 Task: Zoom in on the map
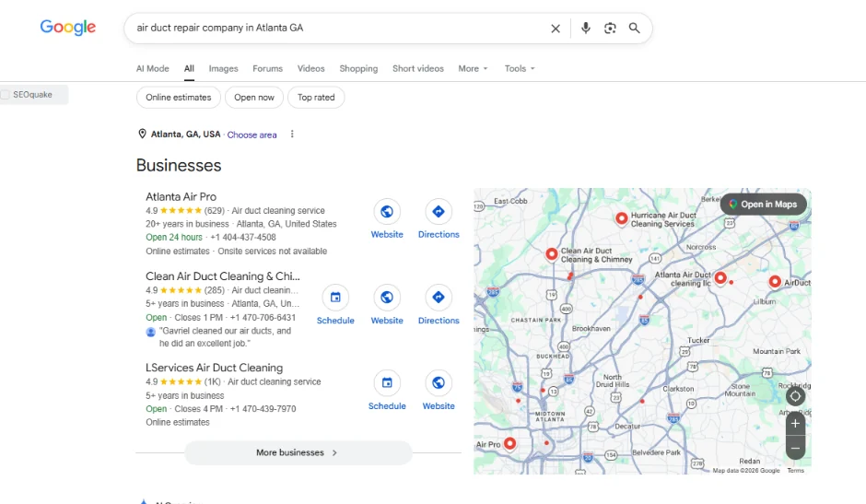795,424
